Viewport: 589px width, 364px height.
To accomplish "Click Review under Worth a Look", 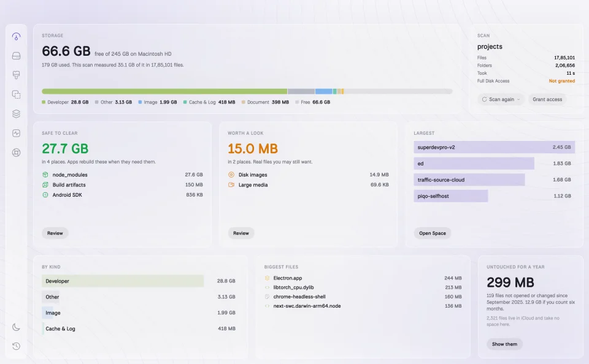I will pos(241,233).
